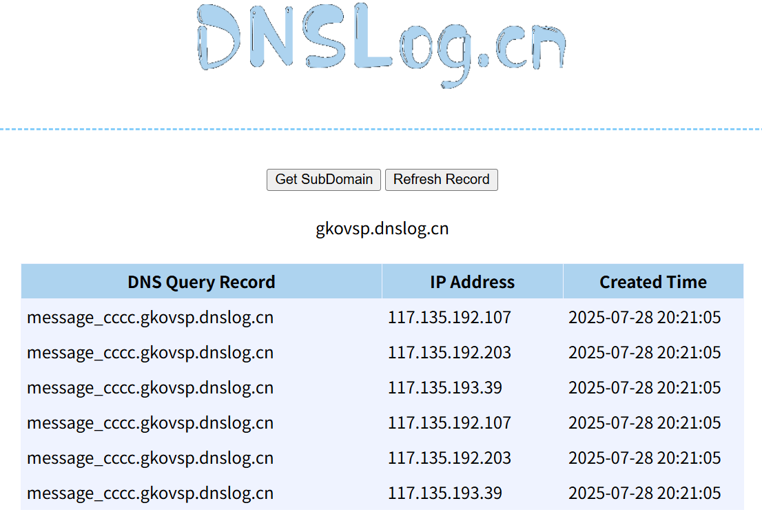Click the IP Address column header
The width and height of the screenshot is (762, 532).
click(x=473, y=282)
